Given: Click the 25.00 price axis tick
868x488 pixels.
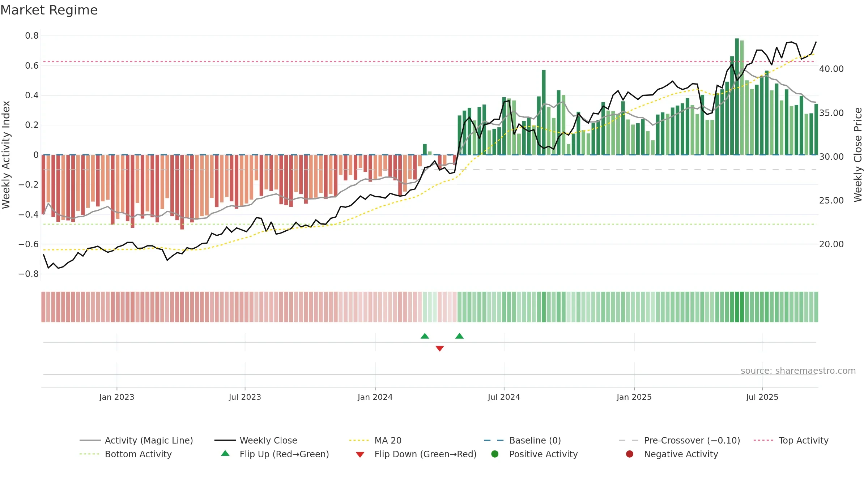Looking at the screenshot, I should coord(831,200).
